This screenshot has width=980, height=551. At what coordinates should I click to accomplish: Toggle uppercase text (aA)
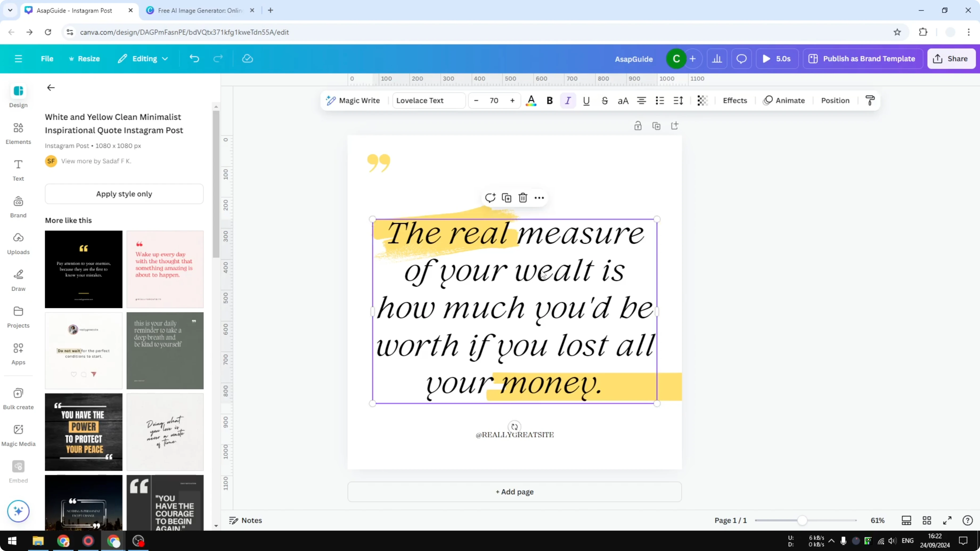tap(623, 101)
